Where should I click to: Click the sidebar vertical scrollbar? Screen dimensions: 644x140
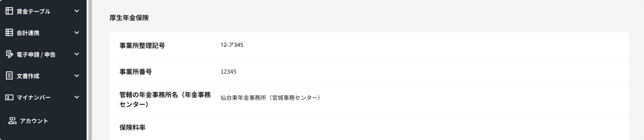point(90,70)
